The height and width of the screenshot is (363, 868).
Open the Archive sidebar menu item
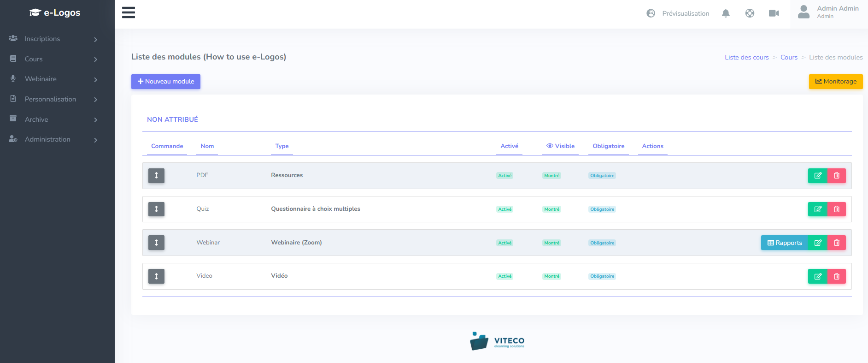coord(53,119)
